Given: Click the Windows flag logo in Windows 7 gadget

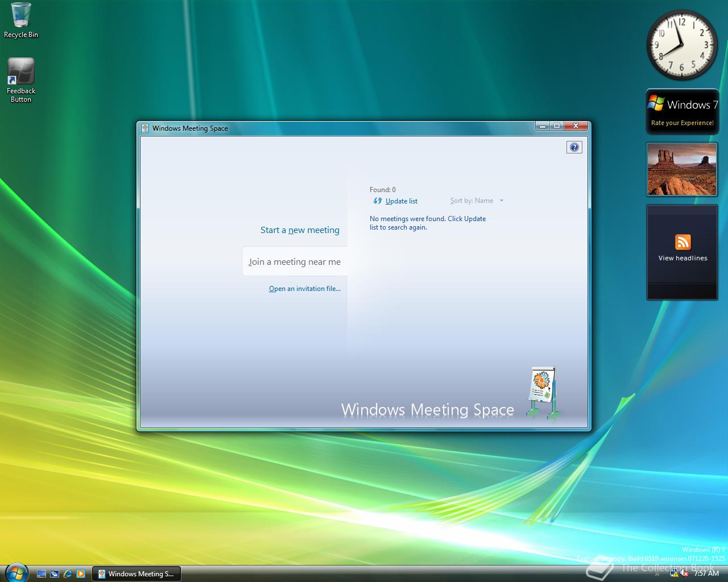Looking at the screenshot, I should pos(656,103).
